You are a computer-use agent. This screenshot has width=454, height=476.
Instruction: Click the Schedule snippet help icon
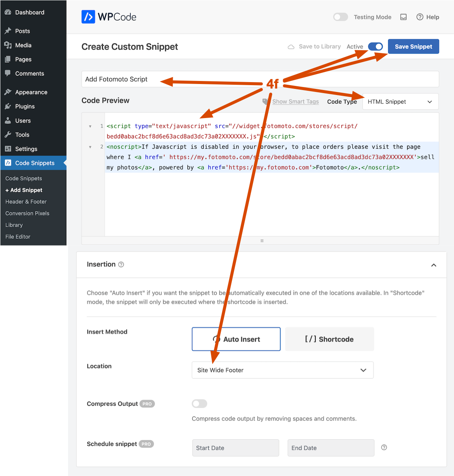point(384,447)
